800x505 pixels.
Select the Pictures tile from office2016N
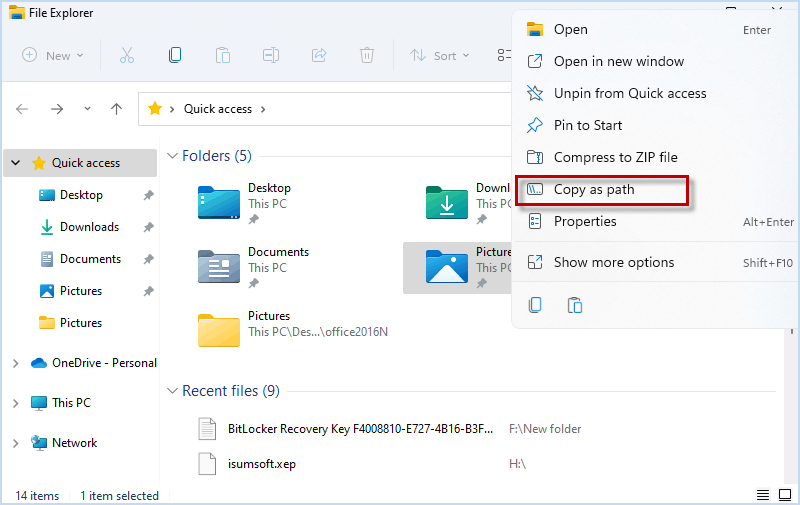pyautogui.click(x=293, y=331)
